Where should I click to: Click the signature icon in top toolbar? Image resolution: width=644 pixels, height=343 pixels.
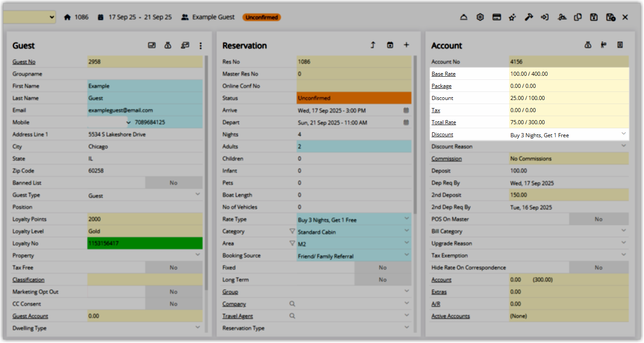562,17
